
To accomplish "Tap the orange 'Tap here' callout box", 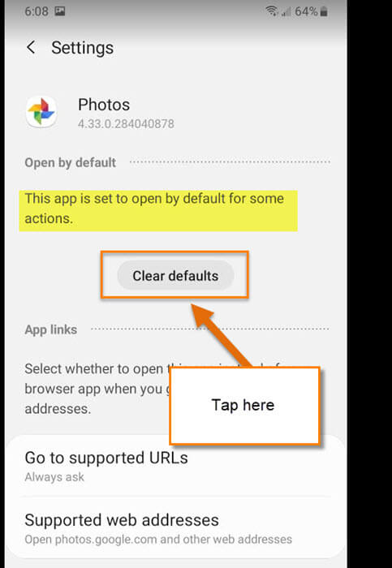I will 245,406.
